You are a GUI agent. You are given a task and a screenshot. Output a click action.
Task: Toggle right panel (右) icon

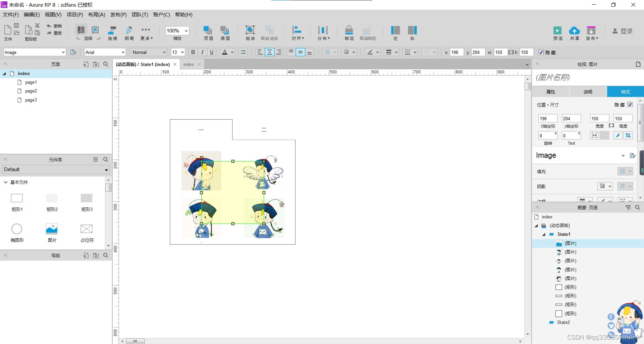tap(412, 30)
